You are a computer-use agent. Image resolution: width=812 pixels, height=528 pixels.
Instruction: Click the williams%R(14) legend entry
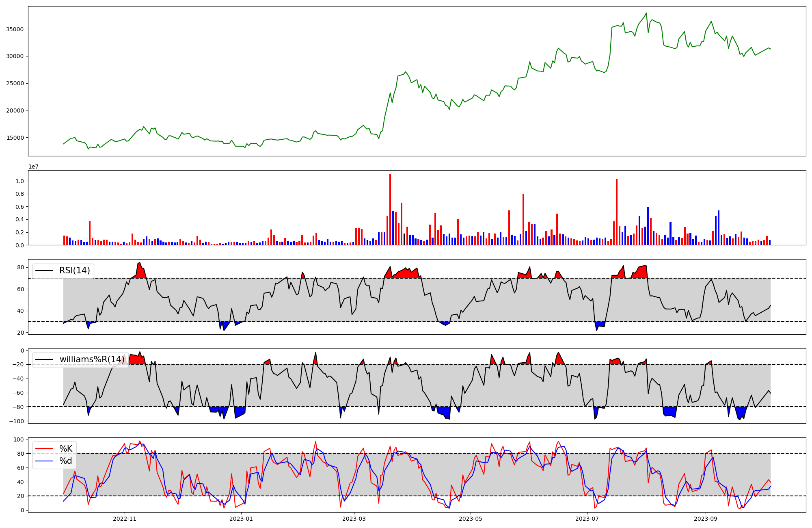coord(92,359)
